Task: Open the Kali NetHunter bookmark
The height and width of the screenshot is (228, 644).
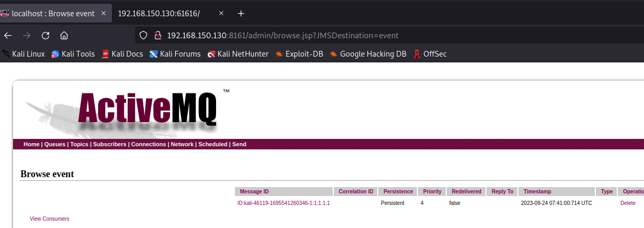Action: (238, 53)
